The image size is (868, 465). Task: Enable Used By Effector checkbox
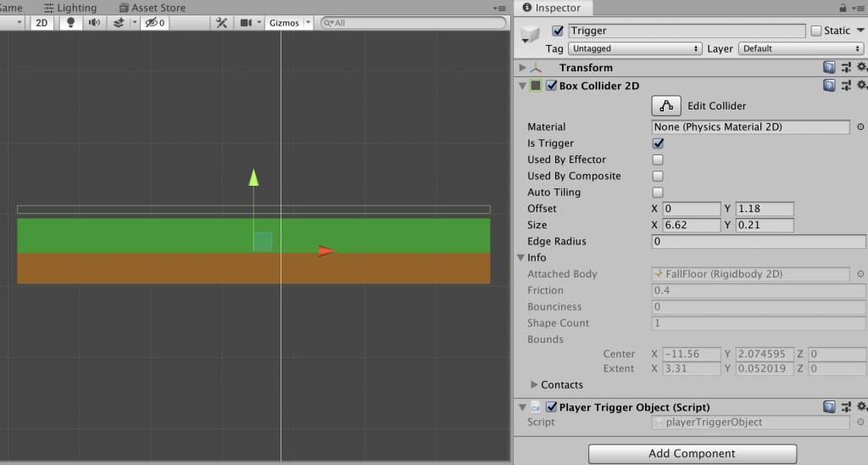[658, 160]
